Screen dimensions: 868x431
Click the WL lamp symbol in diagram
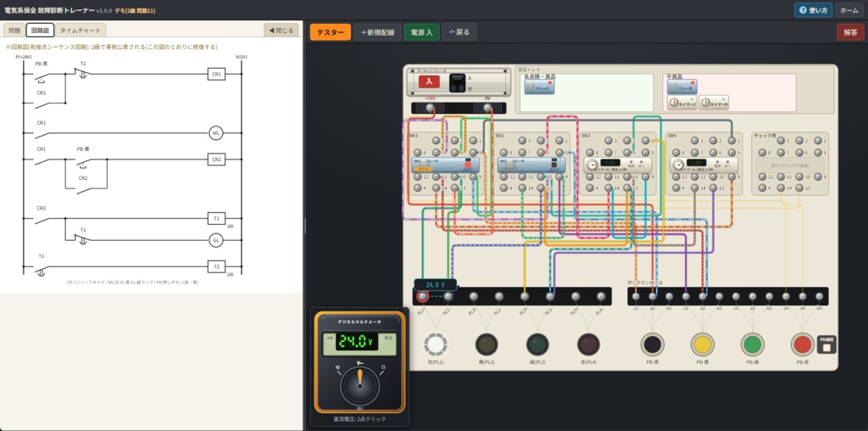pyautogui.click(x=216, y=133)
